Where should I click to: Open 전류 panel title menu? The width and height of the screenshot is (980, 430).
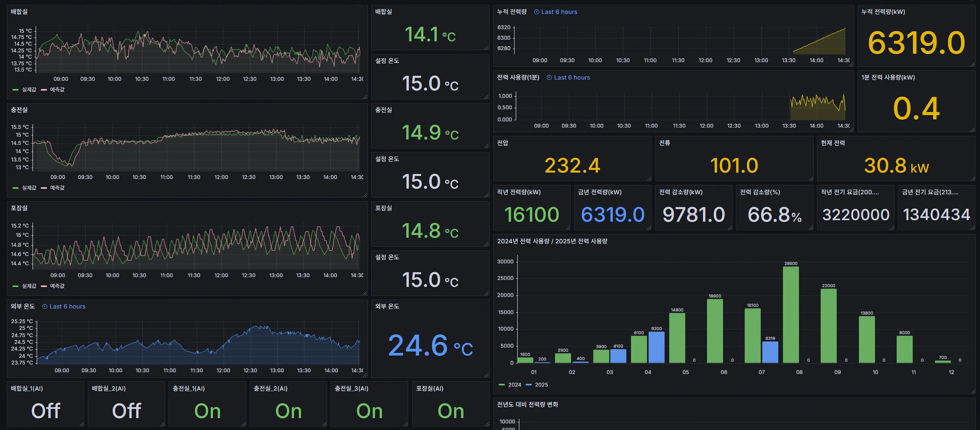tap(664, 143)
